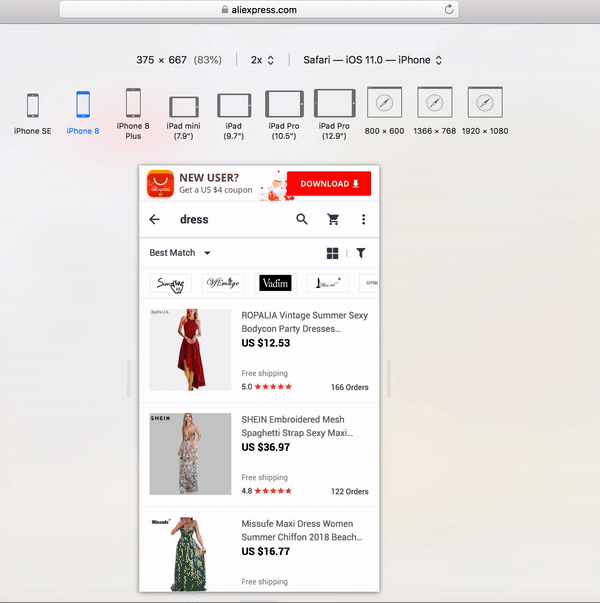The height and width of the screenshot is (603, 600).
Task: Click the search term 'dress'
Action: point(194,220)
